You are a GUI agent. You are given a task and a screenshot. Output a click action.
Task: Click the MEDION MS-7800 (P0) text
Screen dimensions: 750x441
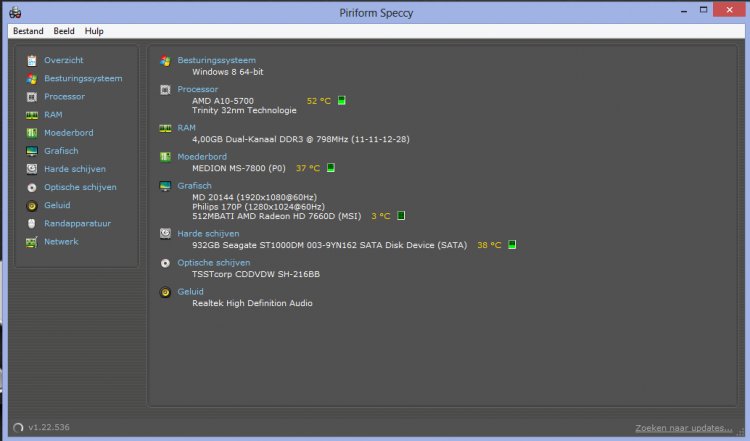pyautogui.click(x=239, y=168)
